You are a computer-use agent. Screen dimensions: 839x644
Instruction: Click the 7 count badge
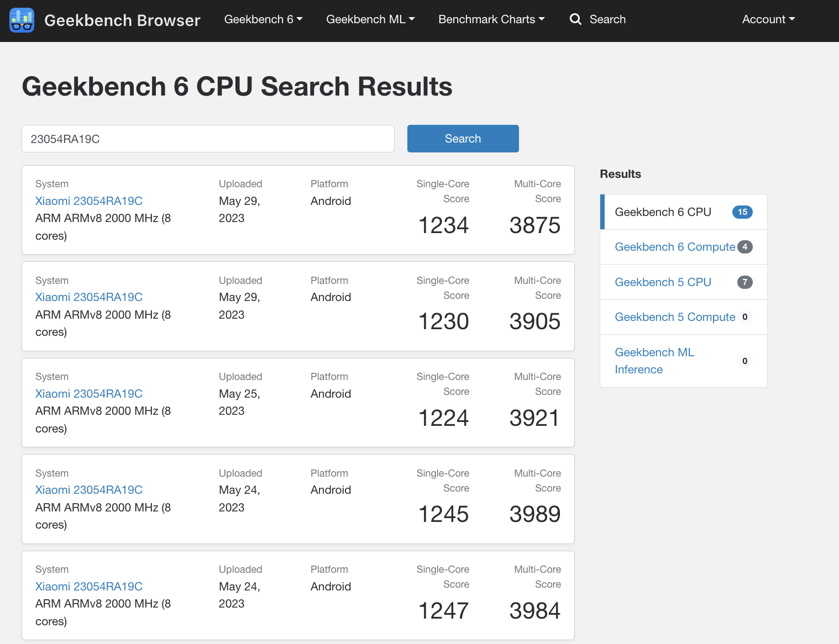745,282
